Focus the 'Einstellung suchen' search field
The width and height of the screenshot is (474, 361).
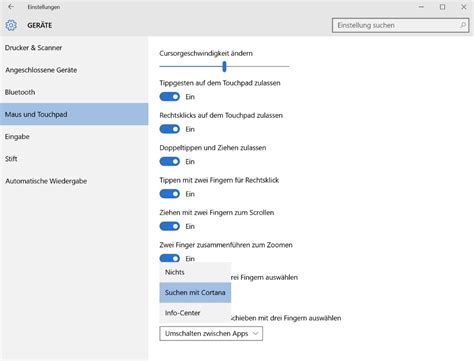click(400, 25)
